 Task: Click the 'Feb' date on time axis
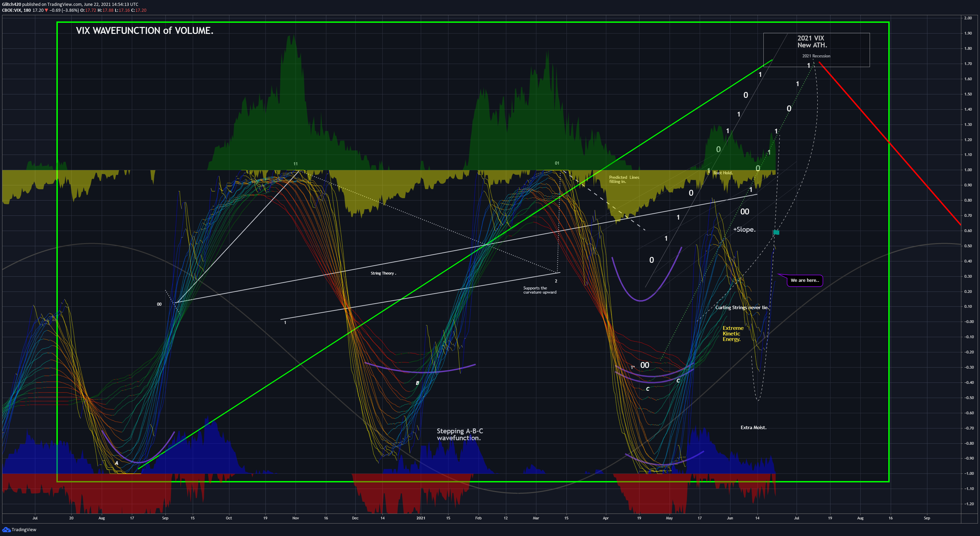click(478, 518)
